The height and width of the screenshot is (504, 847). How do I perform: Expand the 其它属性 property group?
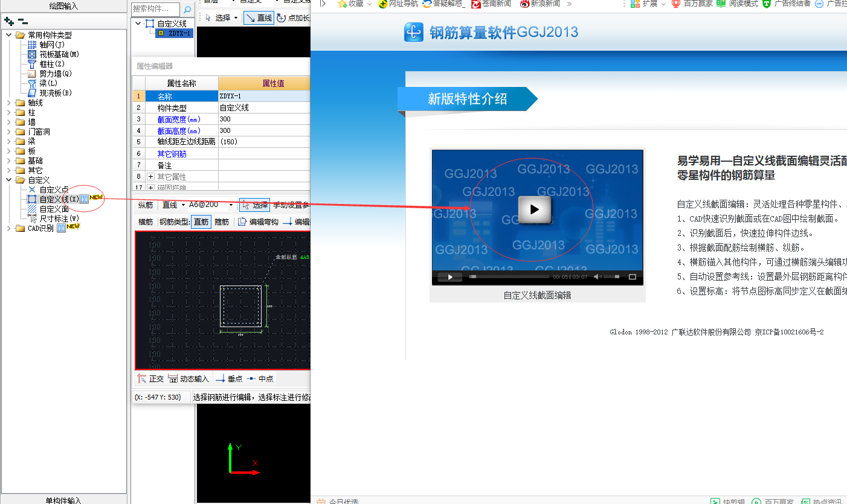pyautogui.click(x=150, y=177)
